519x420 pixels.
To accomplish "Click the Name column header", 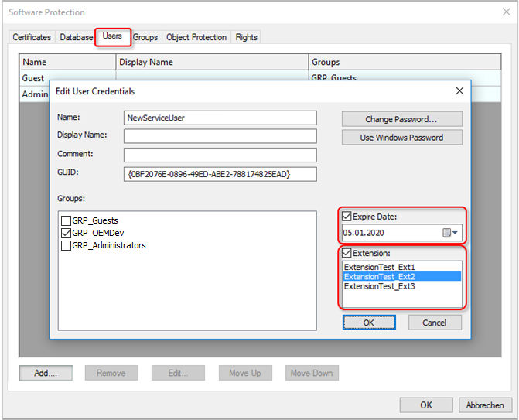I will (68, 62).
